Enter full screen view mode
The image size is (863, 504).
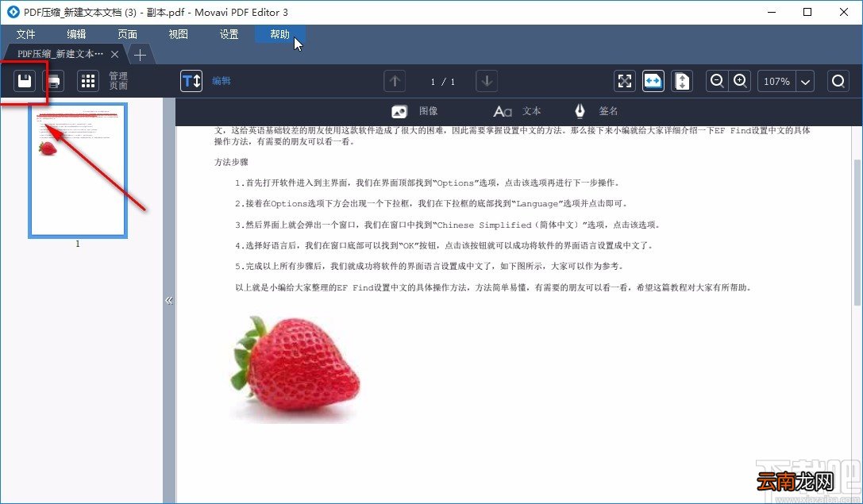pos(625,82)
